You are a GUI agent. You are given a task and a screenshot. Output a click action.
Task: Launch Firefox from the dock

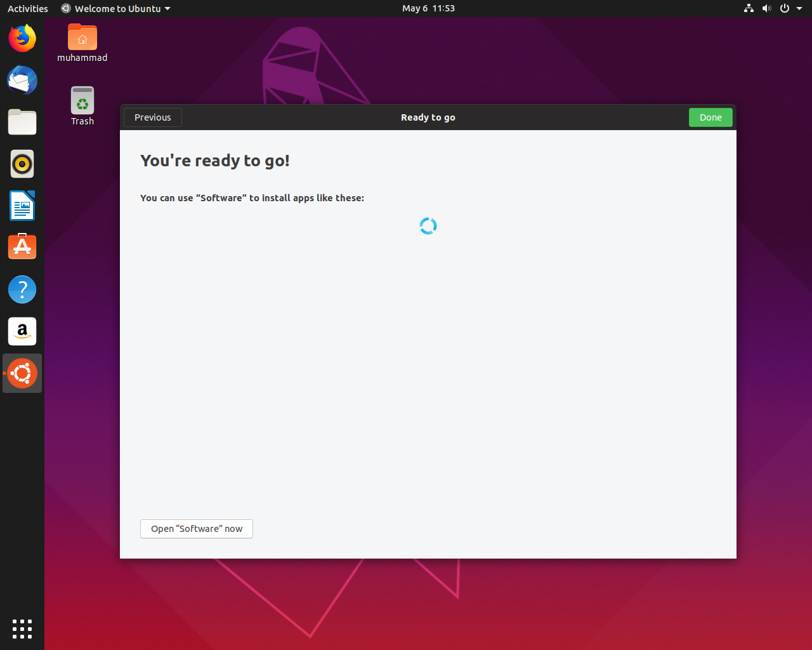pyautogui.click(x=22, y=38)
